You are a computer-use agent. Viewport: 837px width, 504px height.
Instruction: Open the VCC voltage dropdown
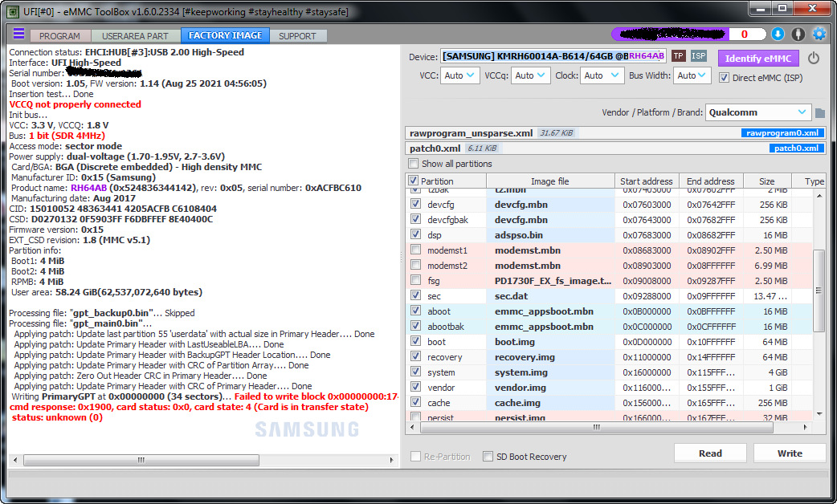(x=459, y=75)
